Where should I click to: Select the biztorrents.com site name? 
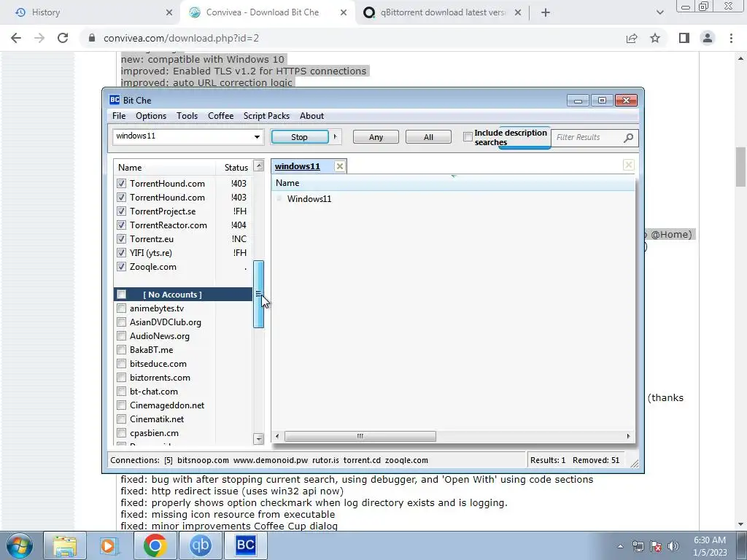(160, 378)
